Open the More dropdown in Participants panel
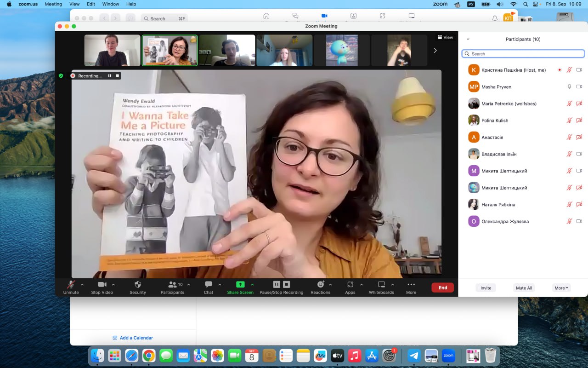 point(561,288)
